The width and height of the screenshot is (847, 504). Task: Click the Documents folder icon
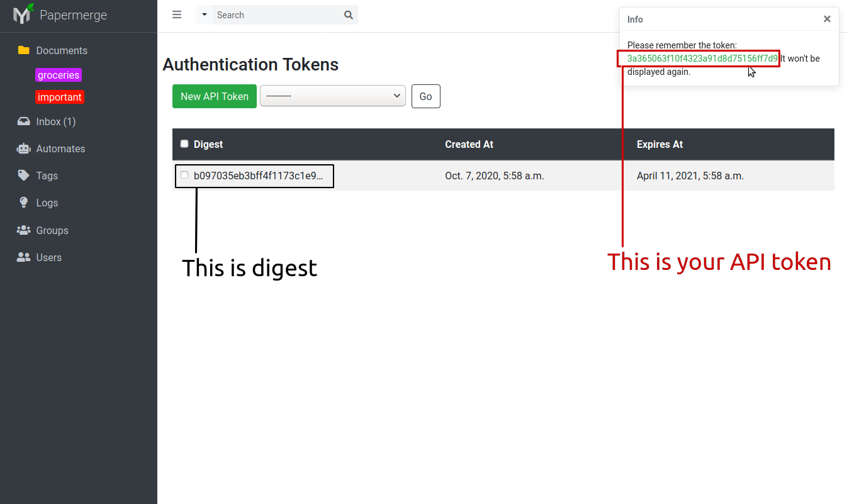point(24,50)
